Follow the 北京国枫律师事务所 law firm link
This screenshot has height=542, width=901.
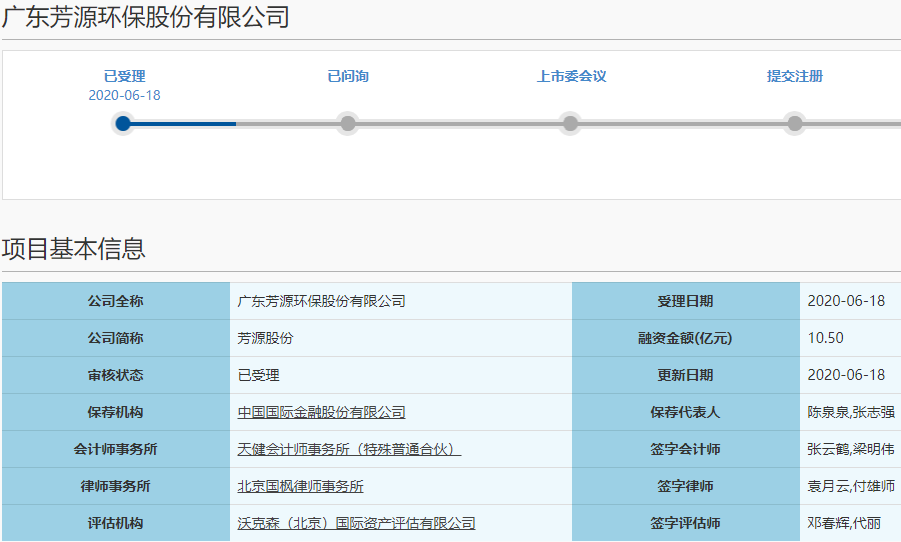pyautogui.click(x=300, y=486)
